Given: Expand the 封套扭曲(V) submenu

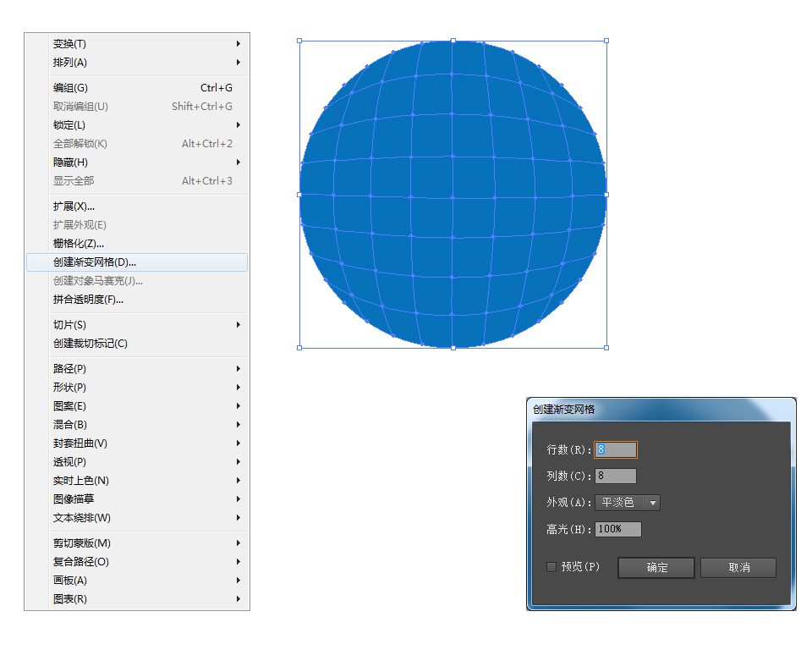Looking at the screenshot, I should pos(80,443).
